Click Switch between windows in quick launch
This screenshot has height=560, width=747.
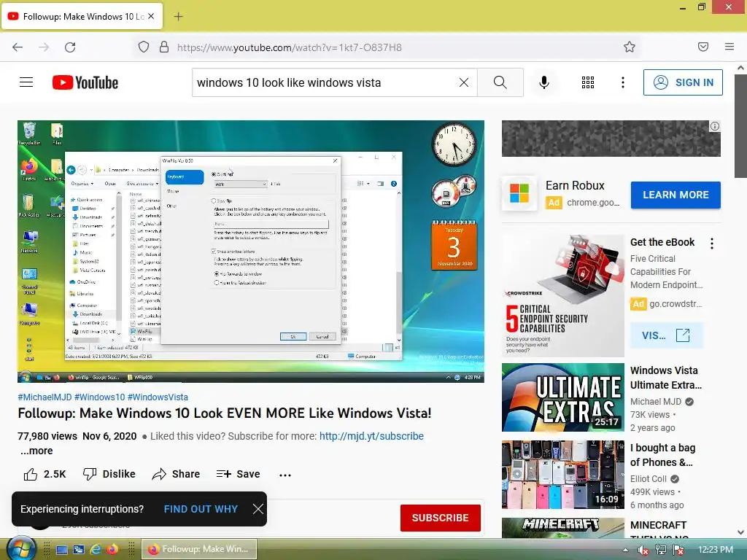click(79, 550)
